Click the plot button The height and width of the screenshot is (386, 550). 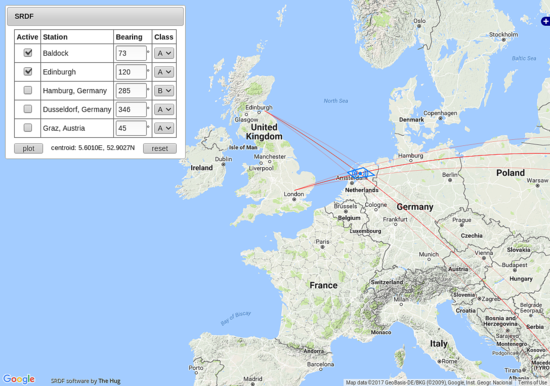click(x=28, y=148)
